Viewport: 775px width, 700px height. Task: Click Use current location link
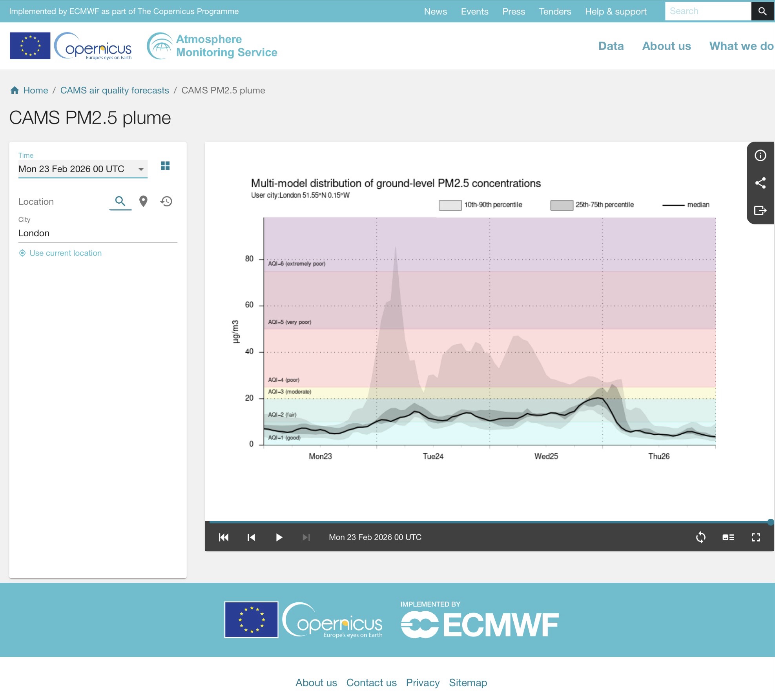click(65, 253)
